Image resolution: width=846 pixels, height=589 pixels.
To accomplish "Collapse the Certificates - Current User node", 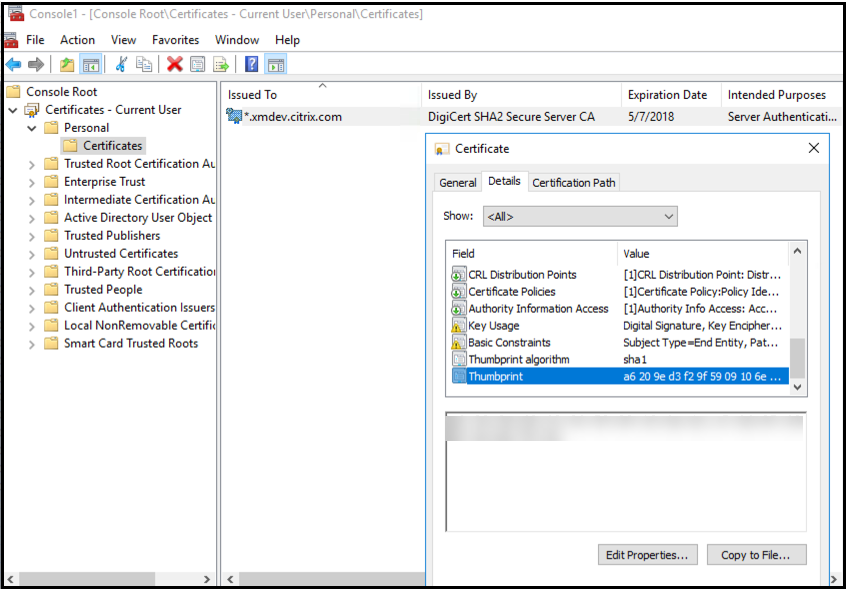I will click(13, 111).
